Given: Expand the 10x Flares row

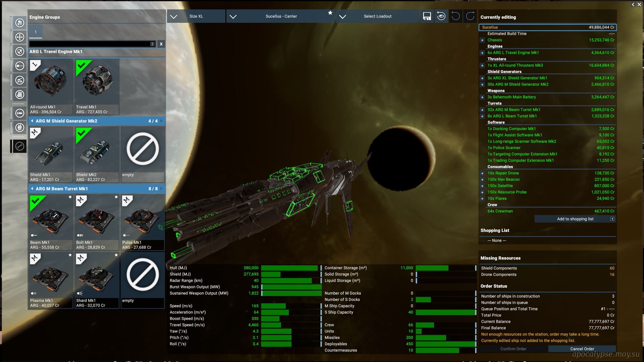Looking at the screenshot, I should pyautogui.click(x=482, y=199).
